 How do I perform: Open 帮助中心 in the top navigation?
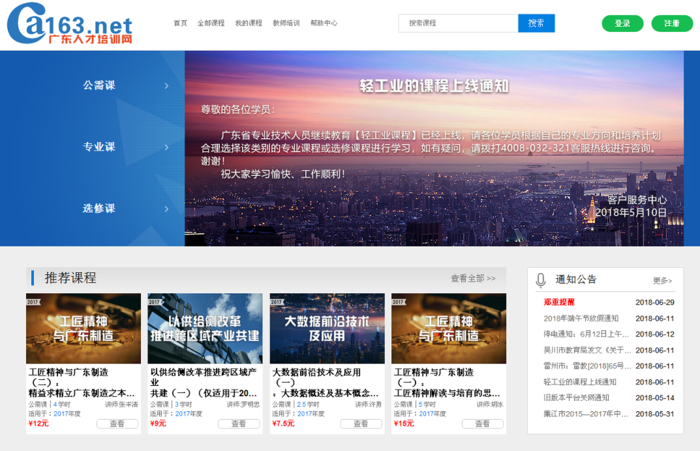(324, 23)
